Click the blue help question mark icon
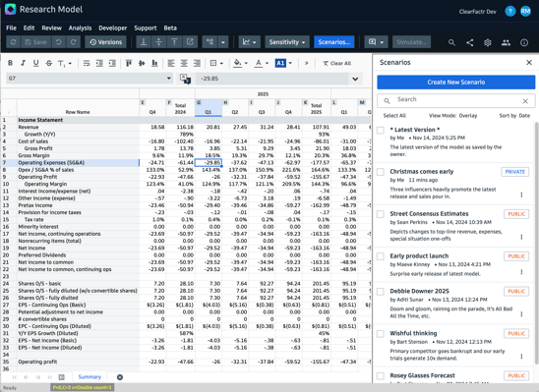 [x=510, y=12]
